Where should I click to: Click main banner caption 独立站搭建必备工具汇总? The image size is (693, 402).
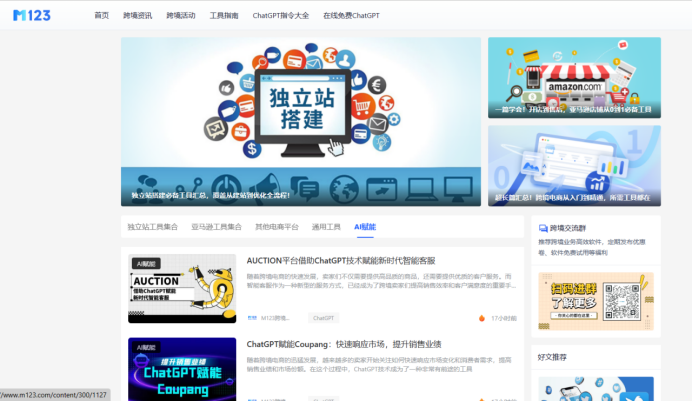pyautogui.click(x=210, y=195)
